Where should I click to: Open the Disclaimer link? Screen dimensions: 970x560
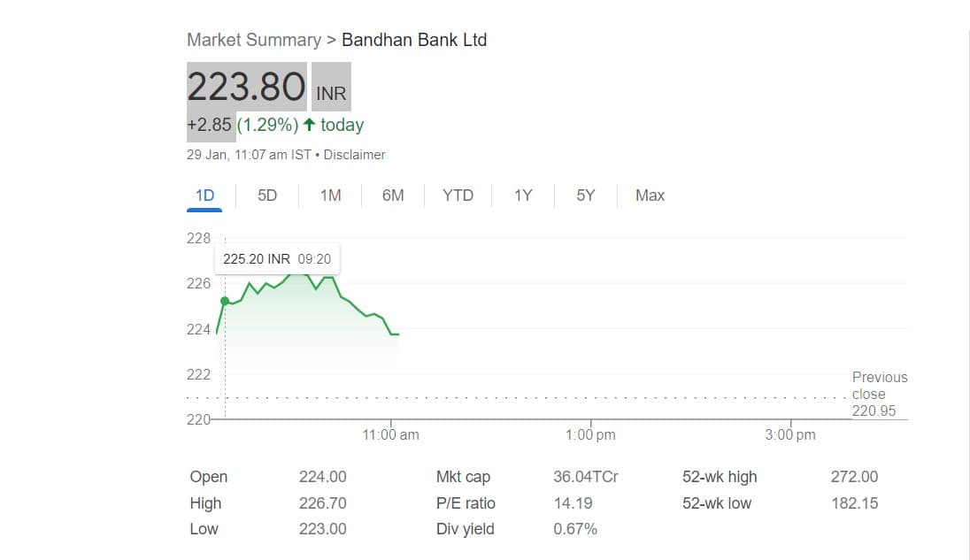354,155
